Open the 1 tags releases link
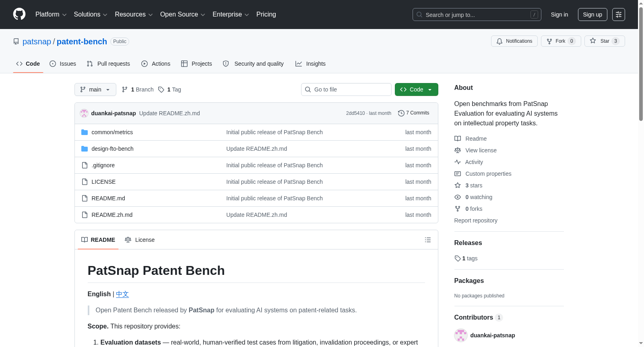644x347 pixels. pyautogui.click(x=466, y=258)
